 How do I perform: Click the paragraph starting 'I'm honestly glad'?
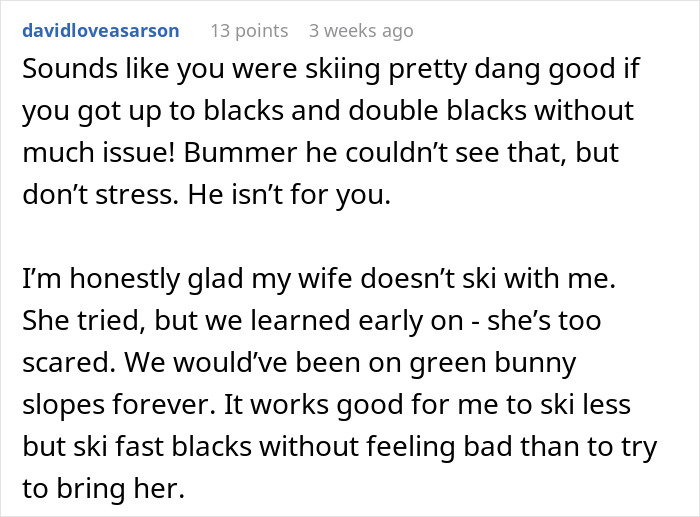click(340, 365)
